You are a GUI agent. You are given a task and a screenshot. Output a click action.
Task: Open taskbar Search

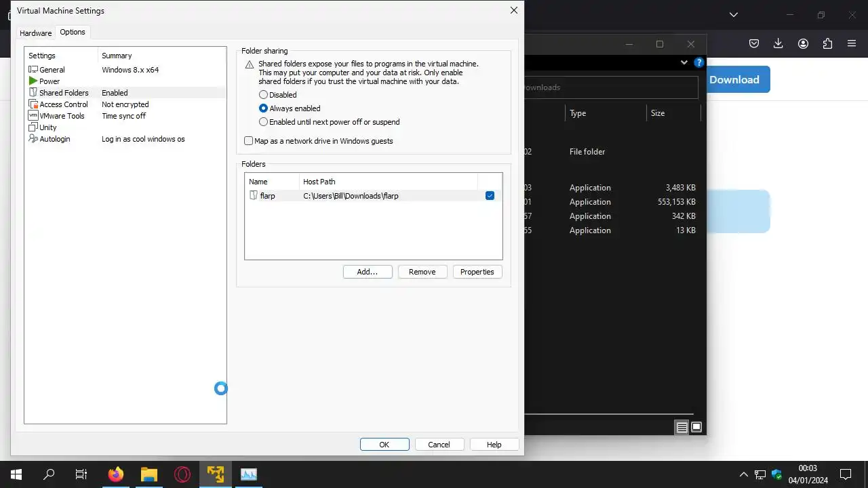tap(49, 474)
